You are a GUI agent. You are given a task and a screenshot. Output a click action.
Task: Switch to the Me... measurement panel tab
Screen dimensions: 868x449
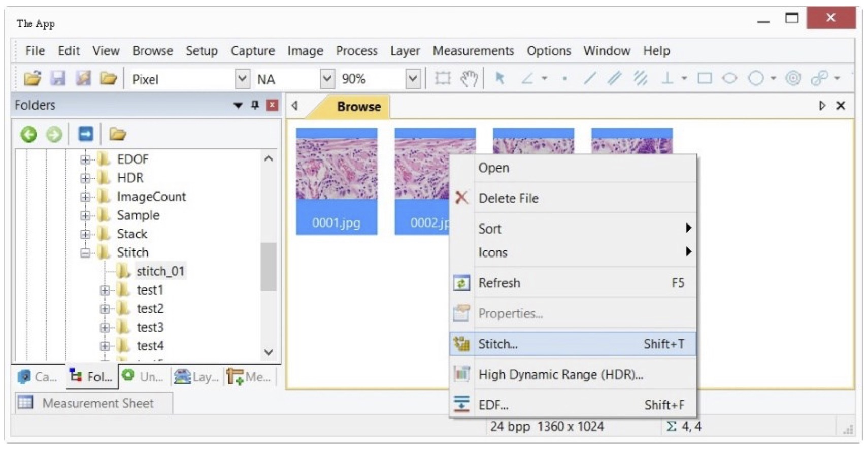(249, 377)
